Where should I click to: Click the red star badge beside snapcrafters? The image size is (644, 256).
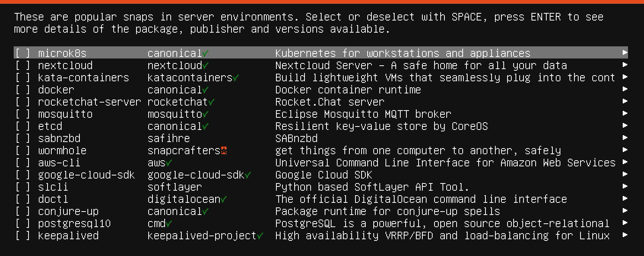click(x=224, y=151)
